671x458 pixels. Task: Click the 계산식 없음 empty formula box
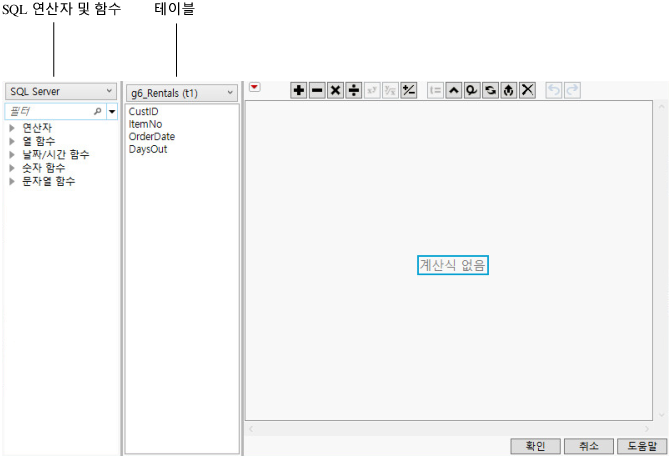pos(453,265)
